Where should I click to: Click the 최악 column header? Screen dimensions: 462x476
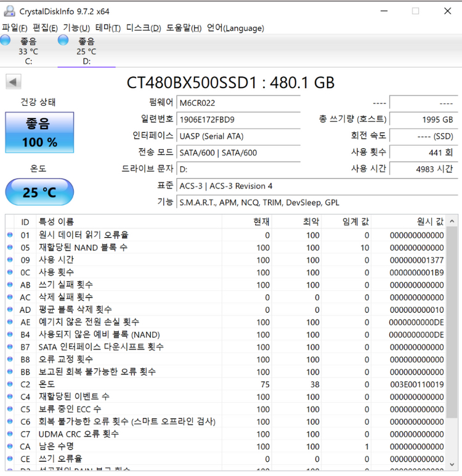pos(296,222)
